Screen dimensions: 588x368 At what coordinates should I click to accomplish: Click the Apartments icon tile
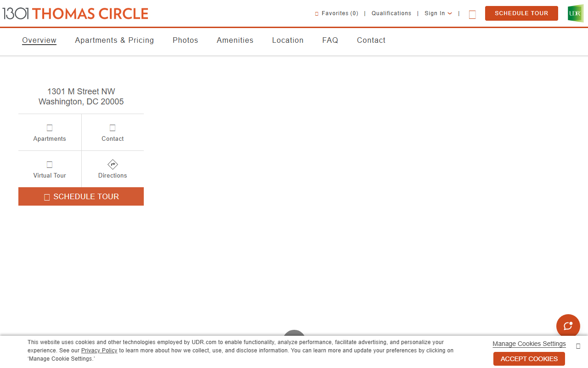50,132
